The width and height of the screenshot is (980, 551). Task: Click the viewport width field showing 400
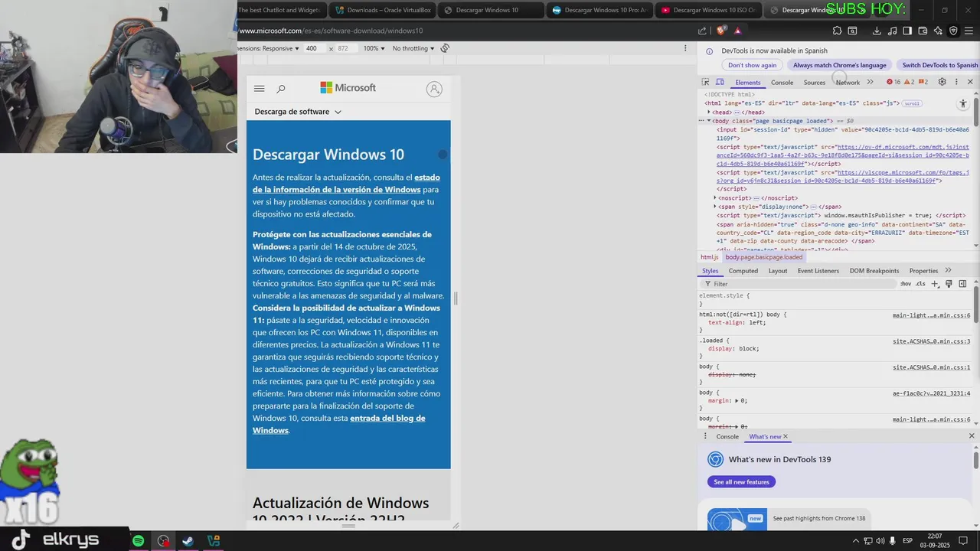313,48
